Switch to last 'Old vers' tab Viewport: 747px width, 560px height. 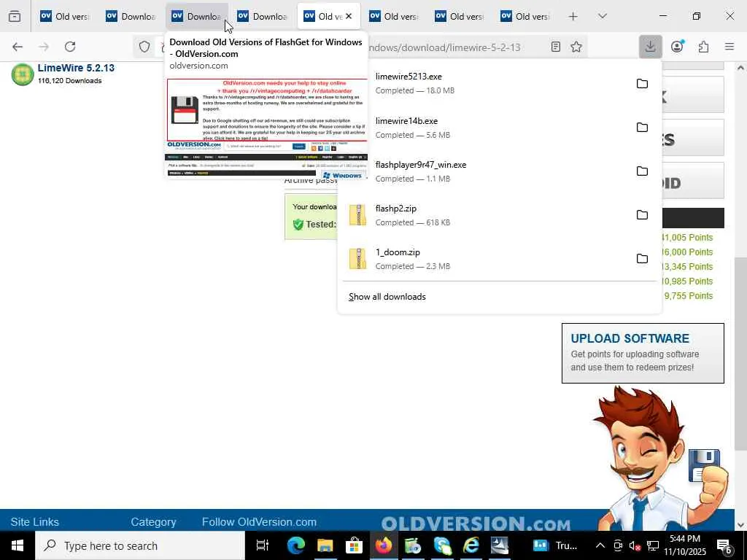(x=525, y=16)
